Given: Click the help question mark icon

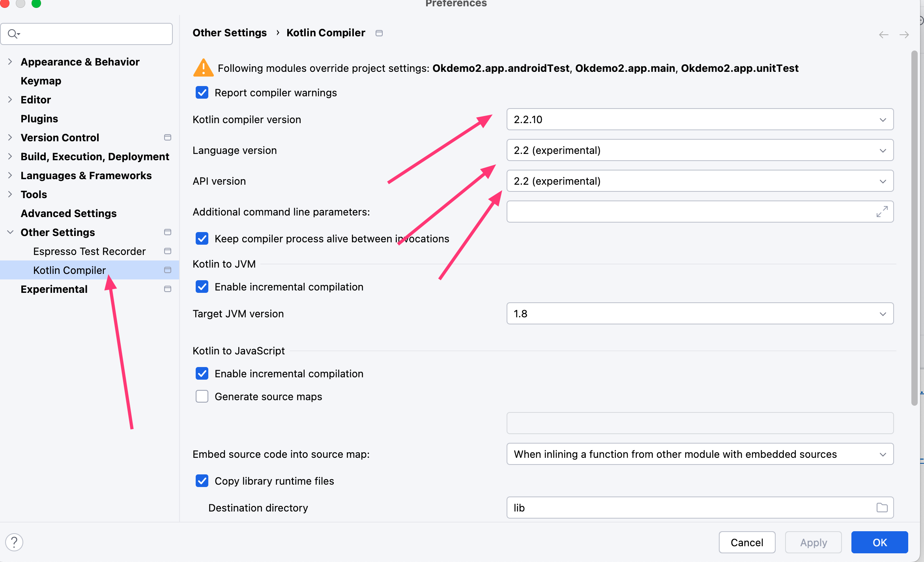Looking at the screenshot, I should (14, 542).
